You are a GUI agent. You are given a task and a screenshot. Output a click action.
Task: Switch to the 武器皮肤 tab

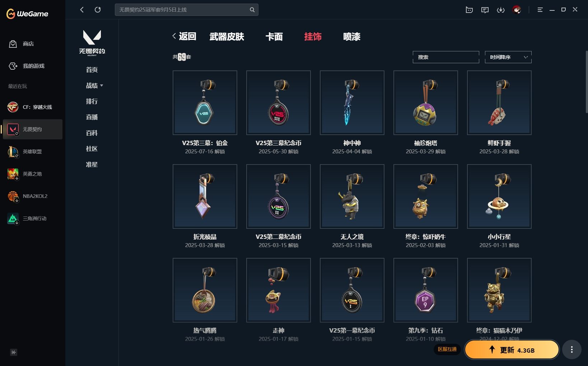pyautogui.click(x=227, y=37)
